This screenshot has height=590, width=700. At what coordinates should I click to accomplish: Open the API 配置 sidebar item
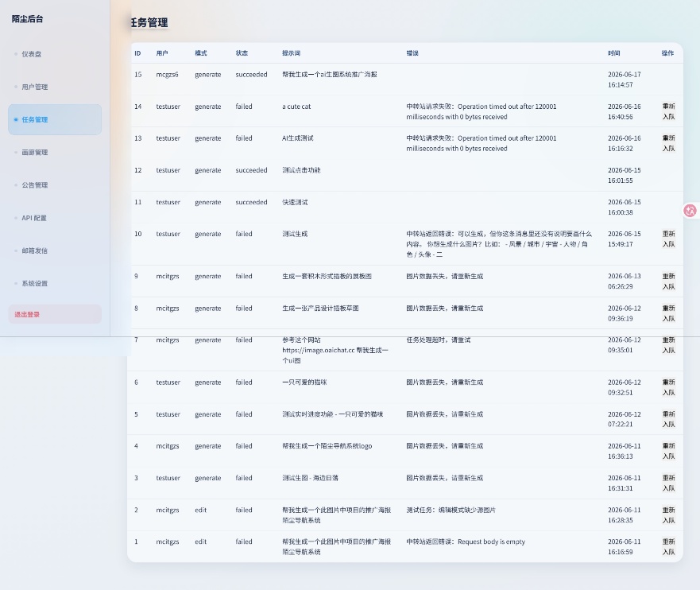pyautogui.click(x=55, y=218)
